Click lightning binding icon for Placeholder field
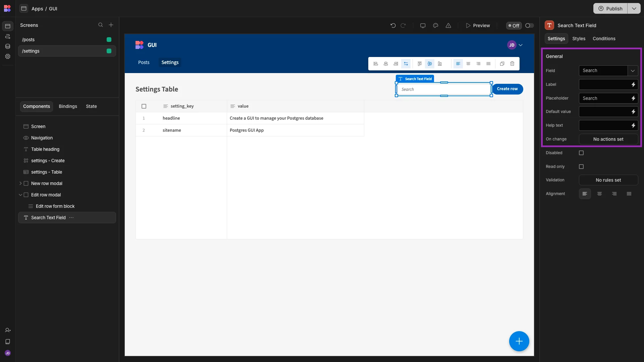 click(x=633, y=98)
